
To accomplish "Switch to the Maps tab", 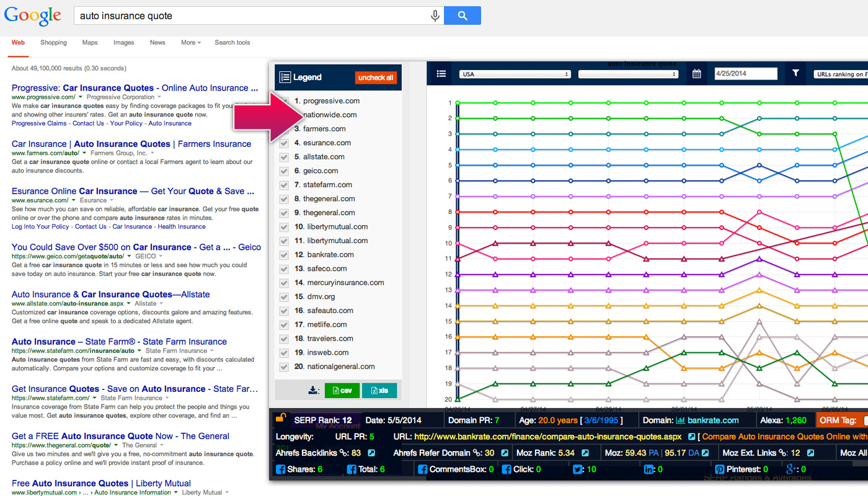I will [x=90, y=43].
